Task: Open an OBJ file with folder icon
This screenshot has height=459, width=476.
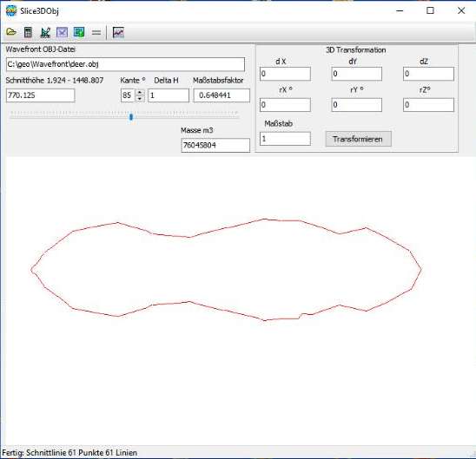Action: pos(11,32)
